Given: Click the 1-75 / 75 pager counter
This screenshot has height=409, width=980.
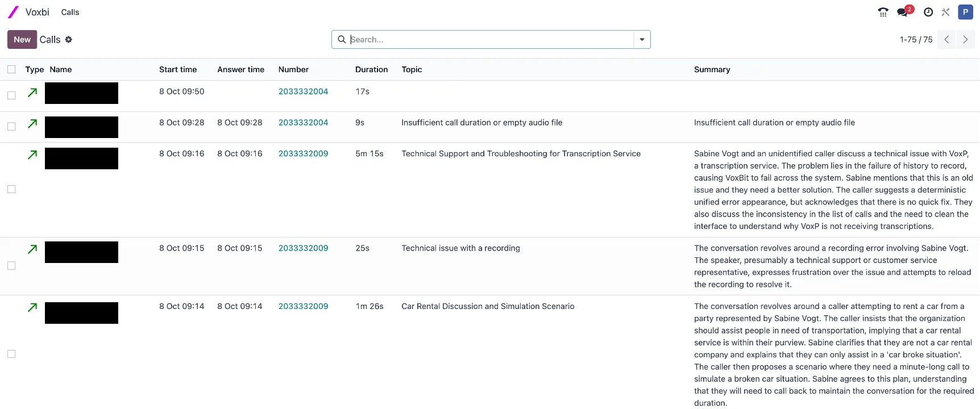Looking at the screenshot, I should pyautogui.click(x=916, y=40).
